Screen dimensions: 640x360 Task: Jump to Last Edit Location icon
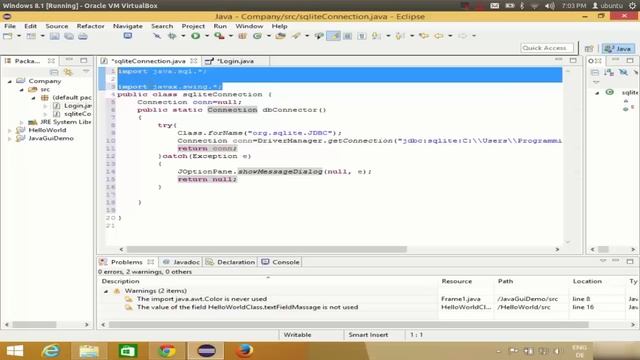pyautogui.click(x=424, y=36)
